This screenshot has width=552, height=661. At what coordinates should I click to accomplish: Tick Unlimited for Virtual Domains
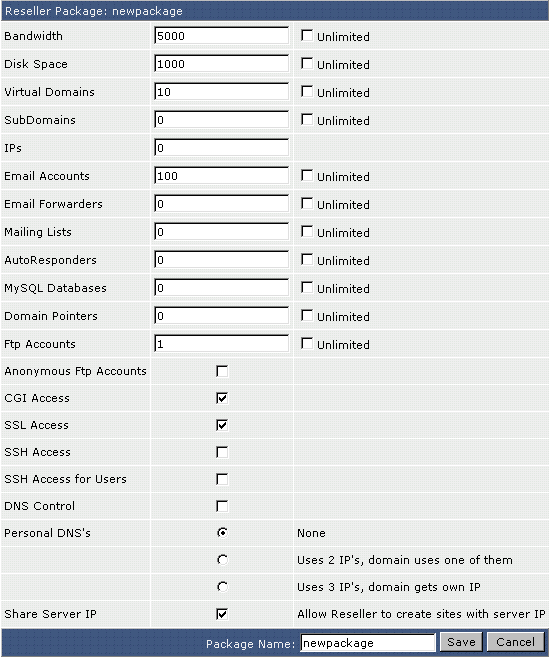coord(307,92)
